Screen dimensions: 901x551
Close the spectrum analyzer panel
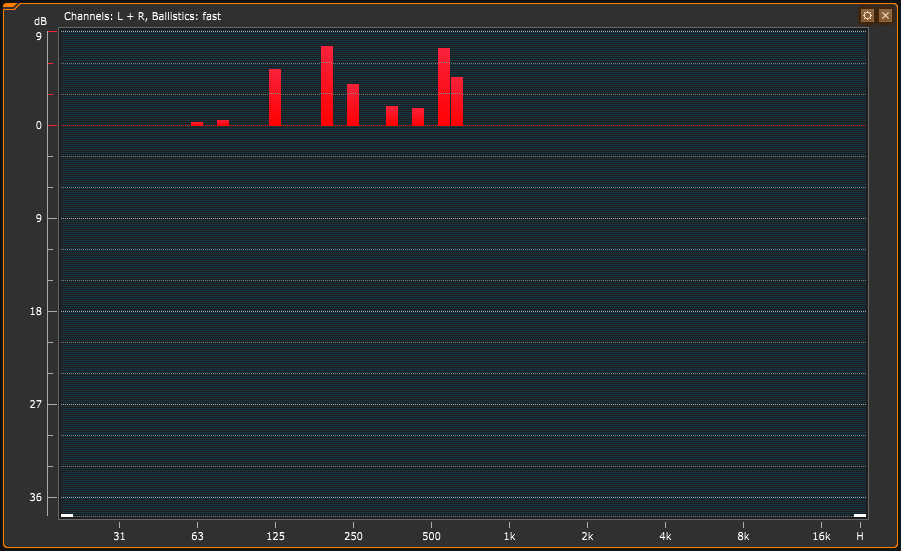pos(885,16)
